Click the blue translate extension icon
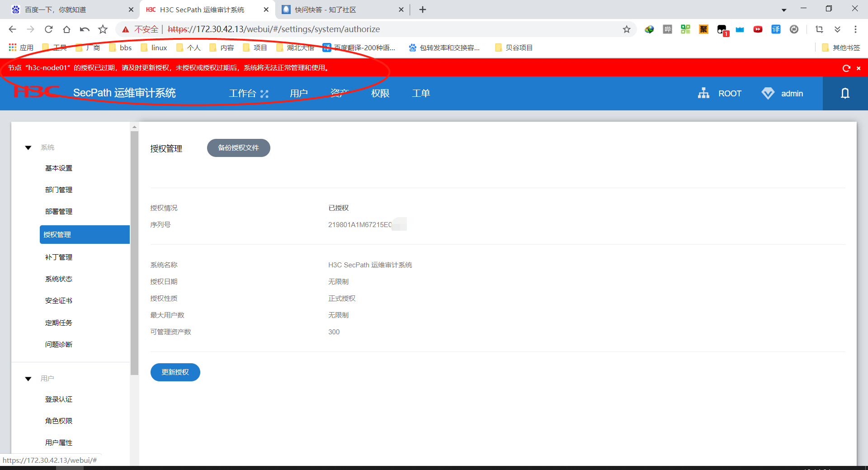Screen dimensions: 868x470 point(776,29)
